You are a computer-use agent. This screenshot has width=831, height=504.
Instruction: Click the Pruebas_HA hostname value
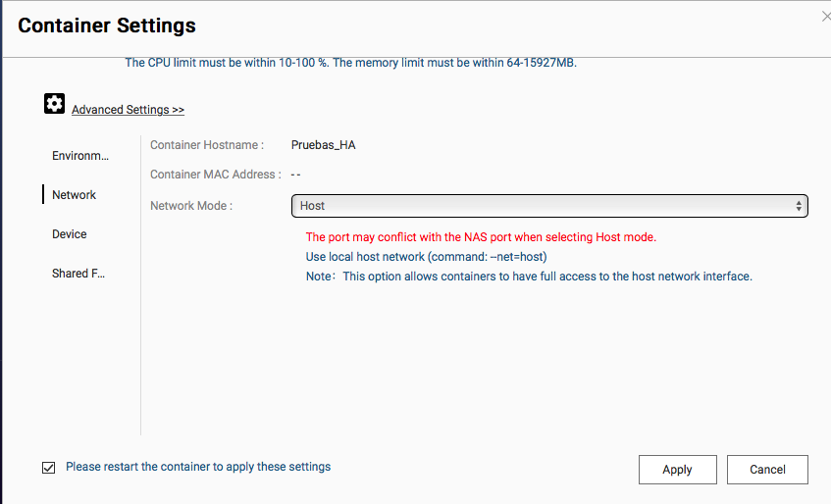point(323,145)
